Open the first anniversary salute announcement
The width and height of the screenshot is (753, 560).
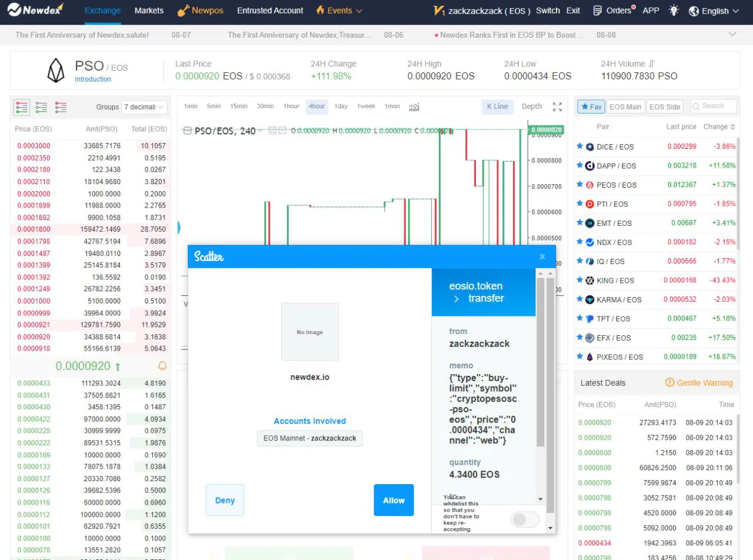(x=82, y=35)
